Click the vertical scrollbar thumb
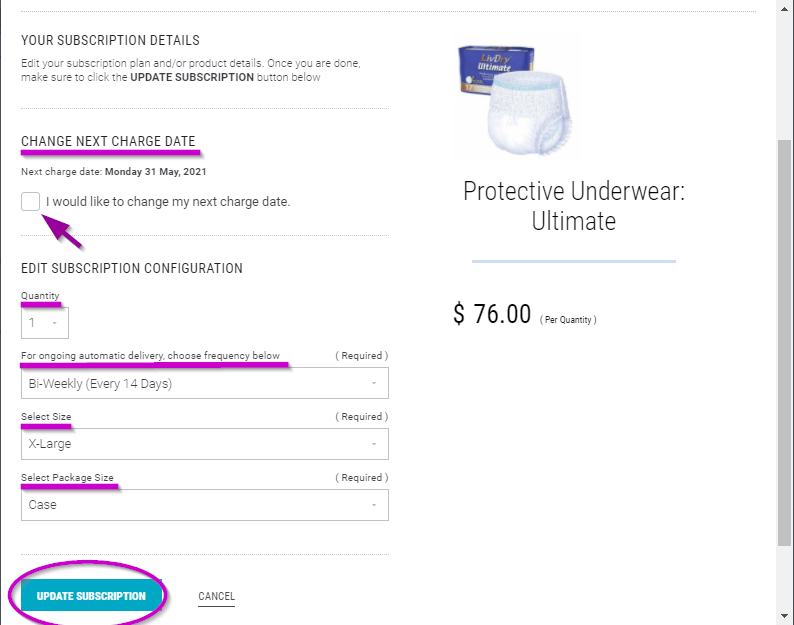Image resolution: width=794 pixels, height=625 pixels. 785,340
